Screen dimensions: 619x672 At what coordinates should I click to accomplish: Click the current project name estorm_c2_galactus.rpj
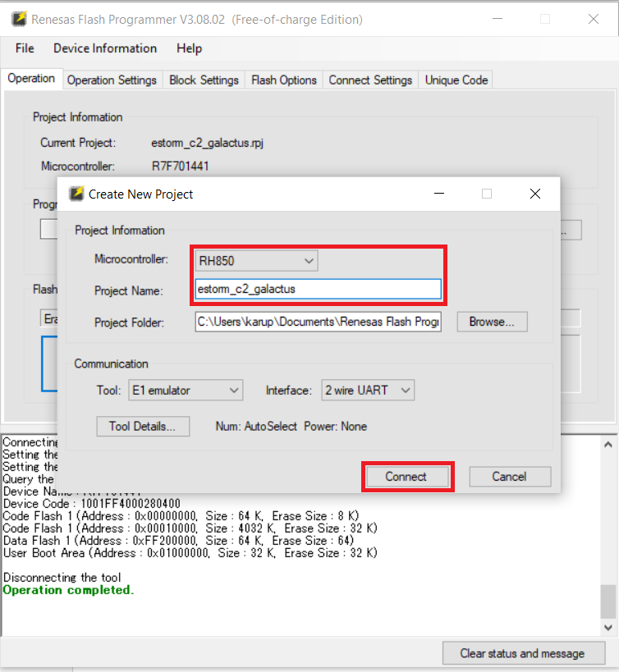pos(207,143)
